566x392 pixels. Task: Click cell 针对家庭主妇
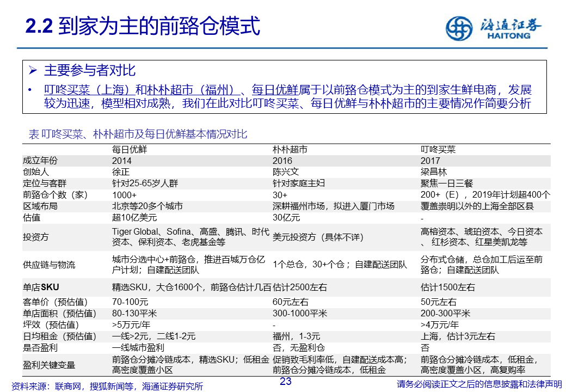(x=299, y=183)
